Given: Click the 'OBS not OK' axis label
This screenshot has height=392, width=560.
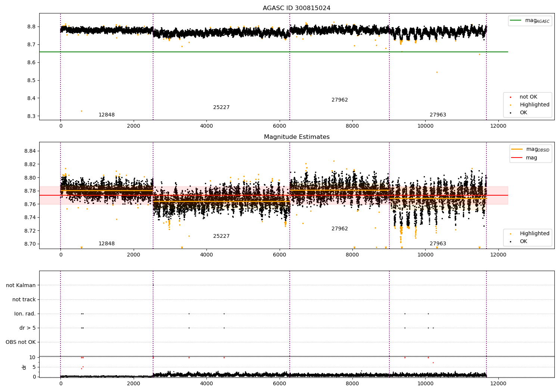Looking at the screenshot, I should point(21,342).
